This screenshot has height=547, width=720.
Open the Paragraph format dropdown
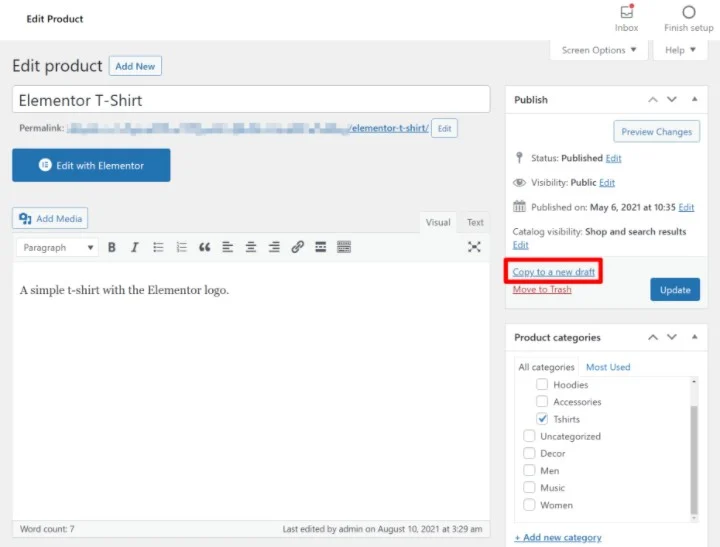pyautogui.click(x=59, y=248)
